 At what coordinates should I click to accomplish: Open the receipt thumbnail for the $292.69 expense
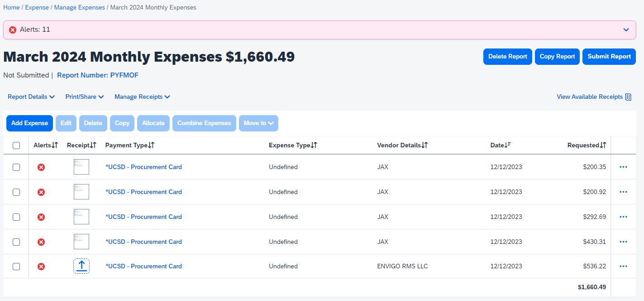[81, 217]
